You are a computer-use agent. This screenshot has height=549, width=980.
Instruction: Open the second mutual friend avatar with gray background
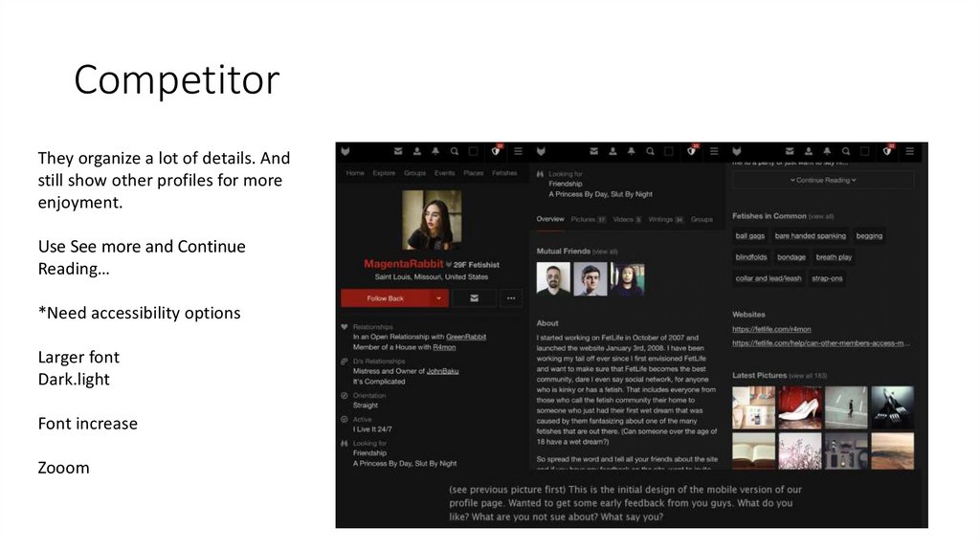point(590,278)
